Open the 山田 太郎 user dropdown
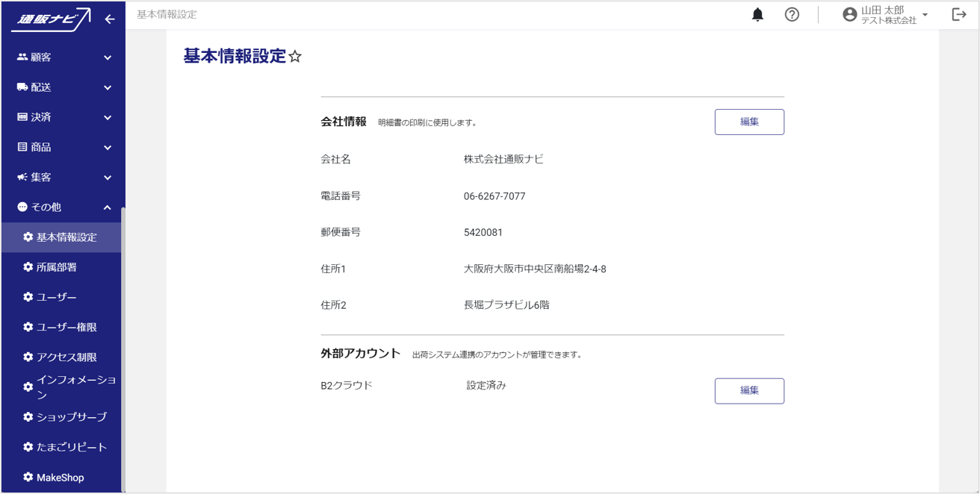980x494 pixels. tap(925, 15)
